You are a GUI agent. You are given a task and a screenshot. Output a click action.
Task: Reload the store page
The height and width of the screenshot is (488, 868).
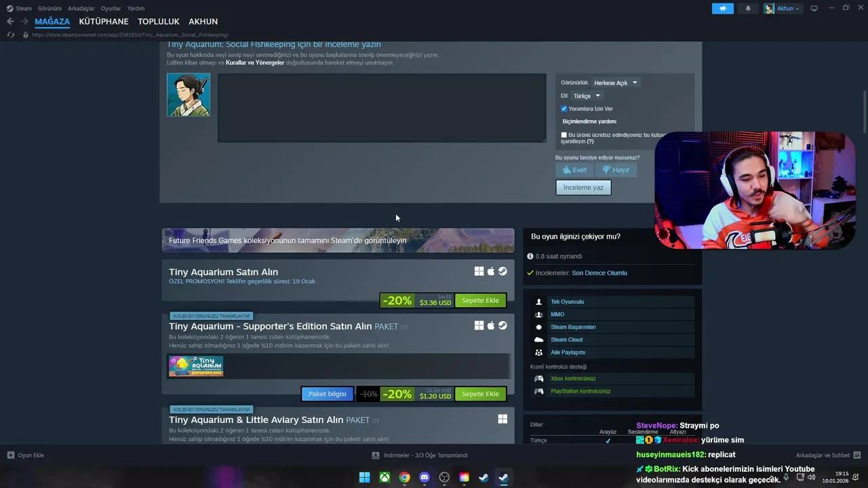click(10, 35)
